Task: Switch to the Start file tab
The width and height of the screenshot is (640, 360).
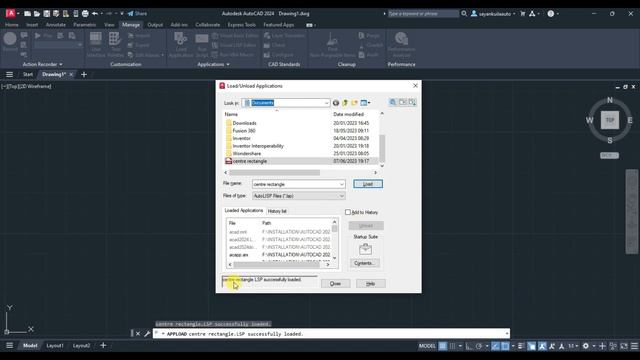Action: 28,74
